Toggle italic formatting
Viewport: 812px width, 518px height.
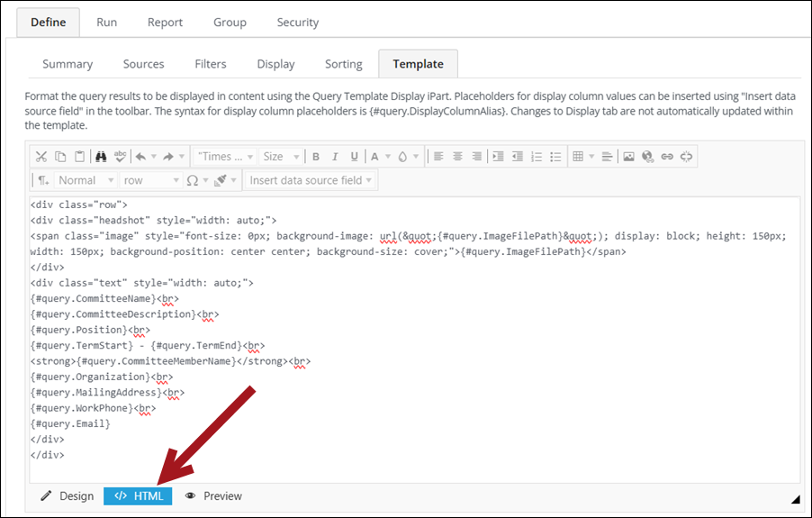coord(335,157)
